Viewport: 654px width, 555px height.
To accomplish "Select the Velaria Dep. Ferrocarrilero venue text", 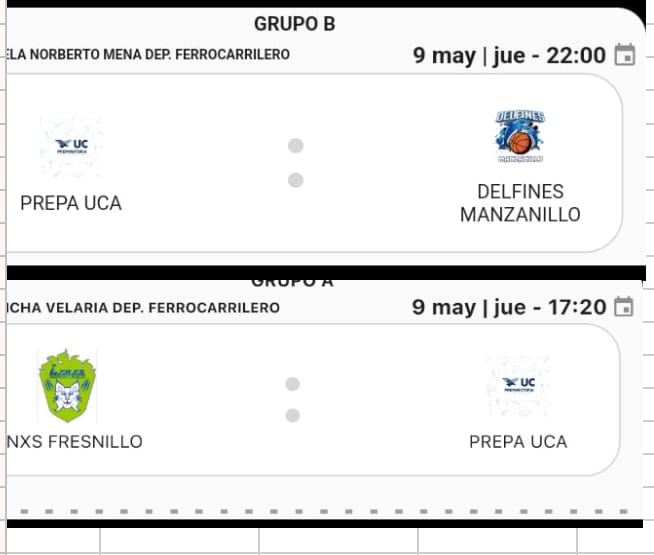I will pos(143,308).
